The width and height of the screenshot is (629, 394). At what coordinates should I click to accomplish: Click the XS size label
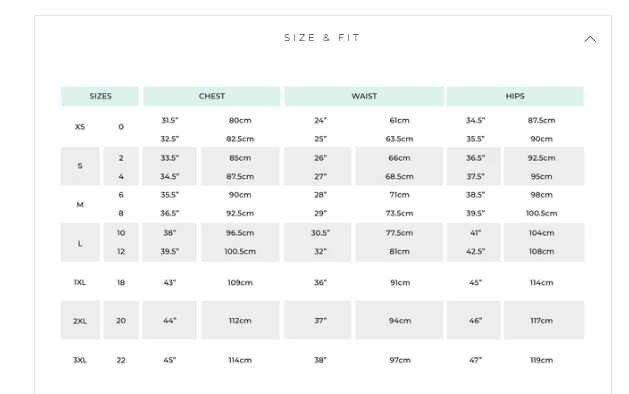(x=80, y=127)
